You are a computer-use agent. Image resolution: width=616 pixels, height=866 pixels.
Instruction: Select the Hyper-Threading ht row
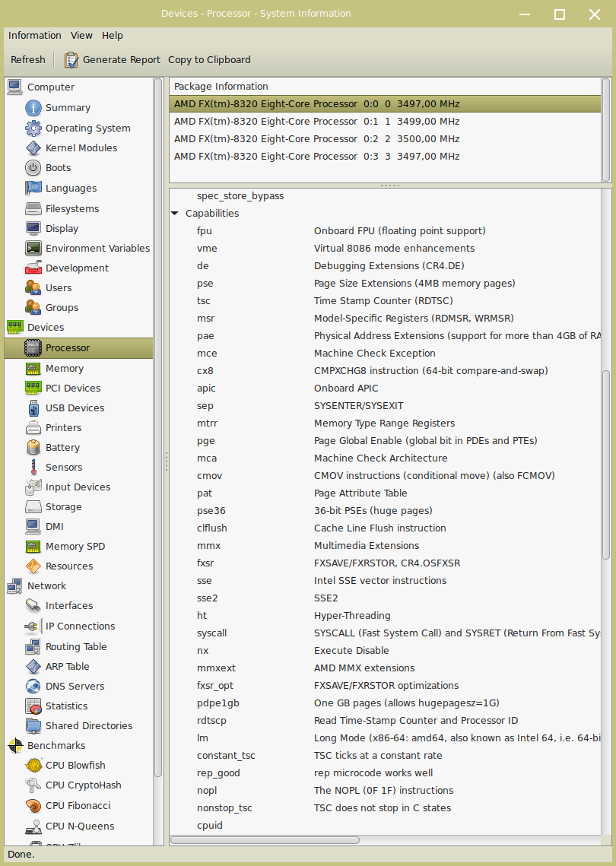tap(385, 615)
